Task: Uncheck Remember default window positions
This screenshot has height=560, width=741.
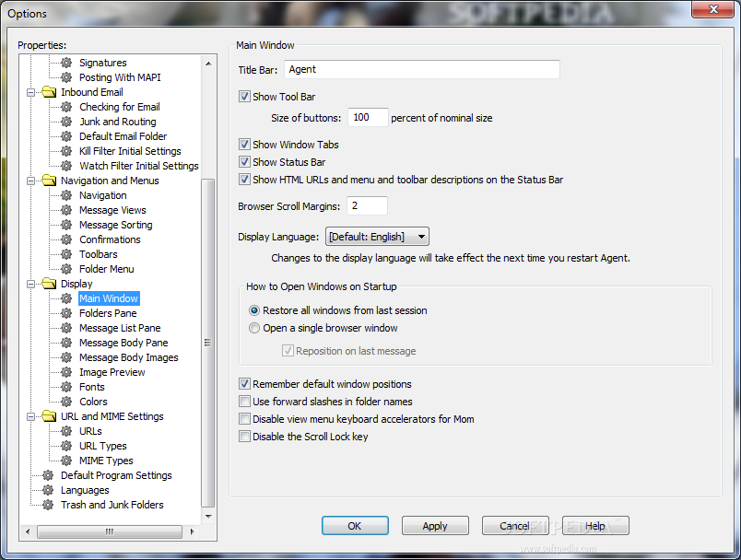Action: coord(244,384)
